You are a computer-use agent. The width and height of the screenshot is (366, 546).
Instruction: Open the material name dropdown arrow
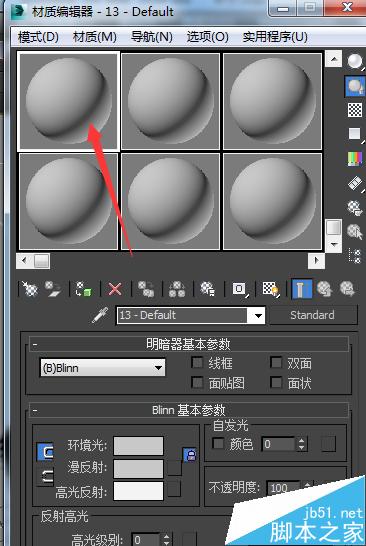[x=258, y=315]
